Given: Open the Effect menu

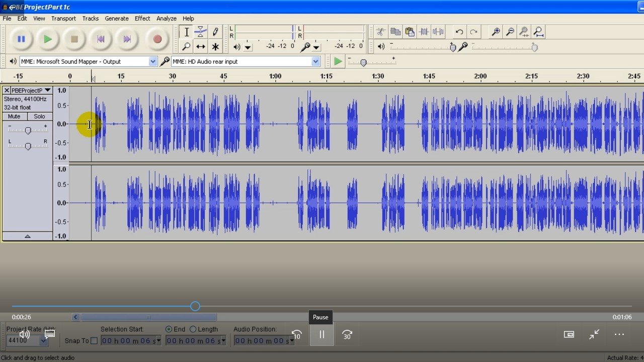Looking at the screenshot, I should pyautogui.click(x=142, y=18).
